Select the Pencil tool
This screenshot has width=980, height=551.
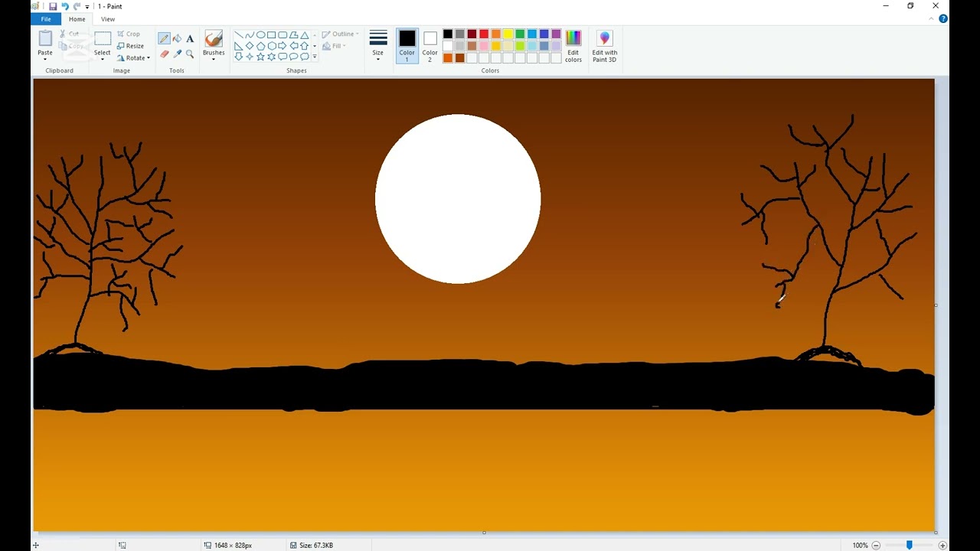coord(164,38)
